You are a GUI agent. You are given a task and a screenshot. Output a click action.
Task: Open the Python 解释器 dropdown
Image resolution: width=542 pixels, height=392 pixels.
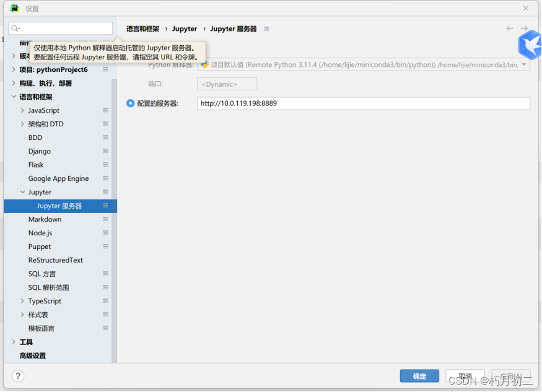pyautogui.click(x=524, y=64)
